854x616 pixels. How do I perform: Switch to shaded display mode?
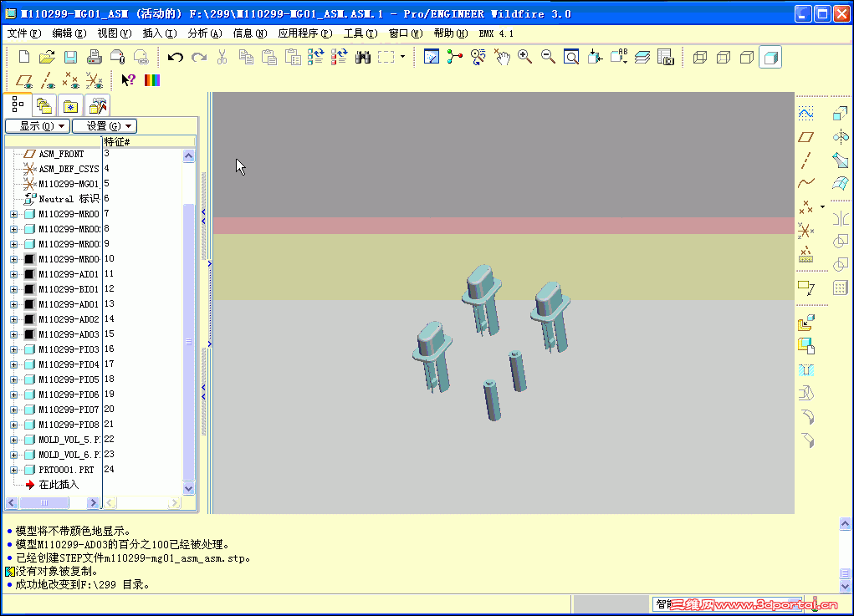[770, 57]
